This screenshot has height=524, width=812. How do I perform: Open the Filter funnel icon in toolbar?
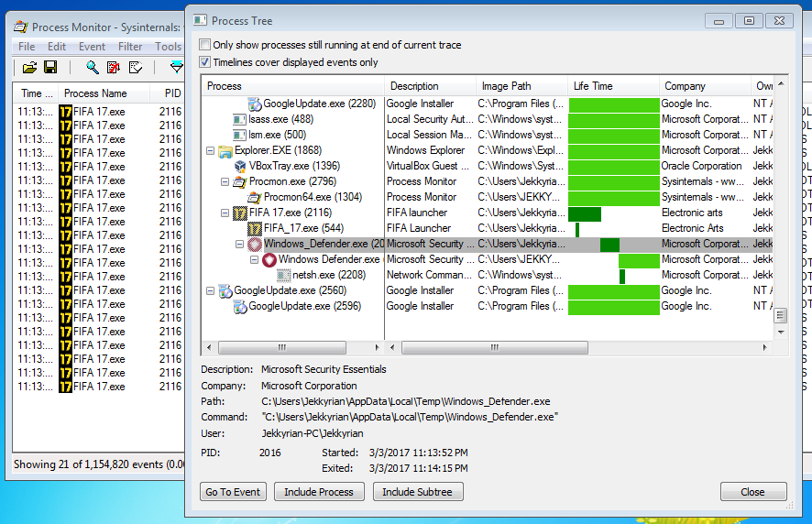point(177,67)
